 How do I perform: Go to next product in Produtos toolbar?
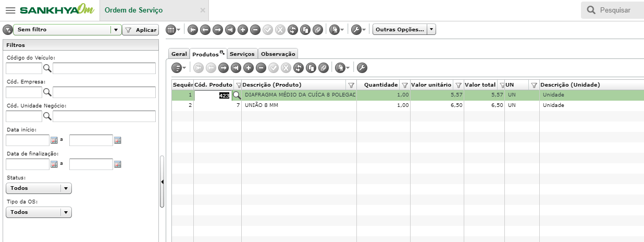tap(224, 67)
